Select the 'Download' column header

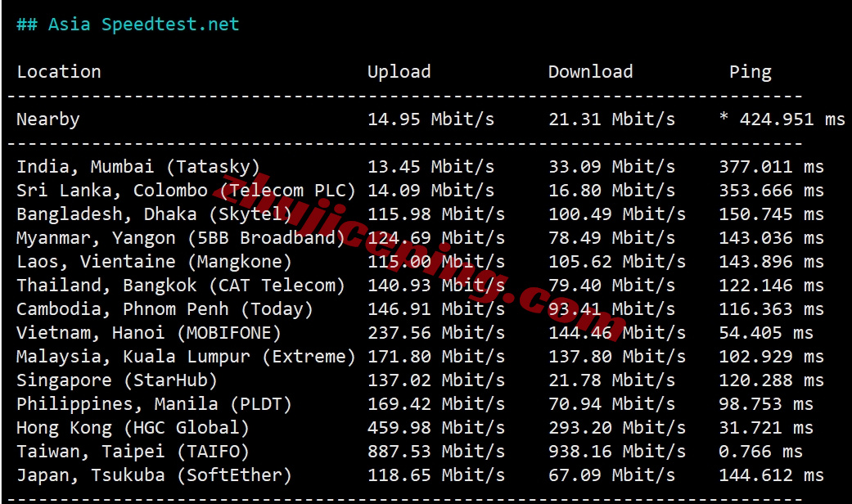pos(590,72)
